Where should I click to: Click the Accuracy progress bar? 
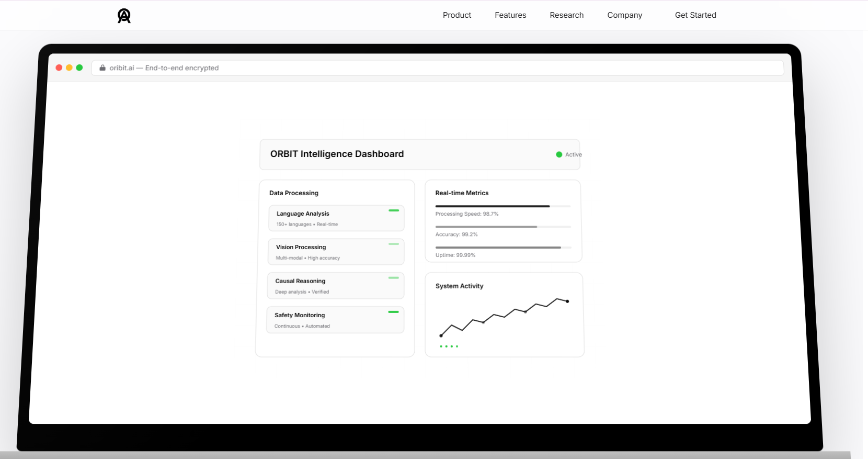[x=503, y=227]
